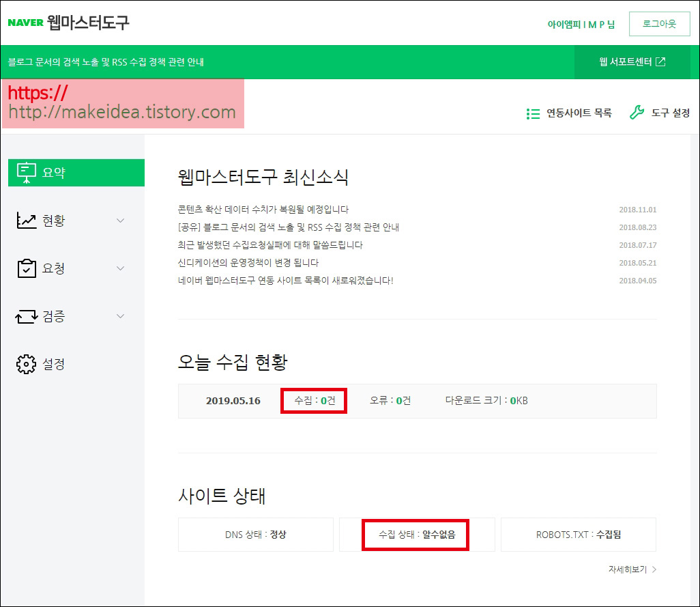This screenshot has height=607, width=700.
Task: Click the 오늘 수집 현황 heading
Action: tap(233, 363)
